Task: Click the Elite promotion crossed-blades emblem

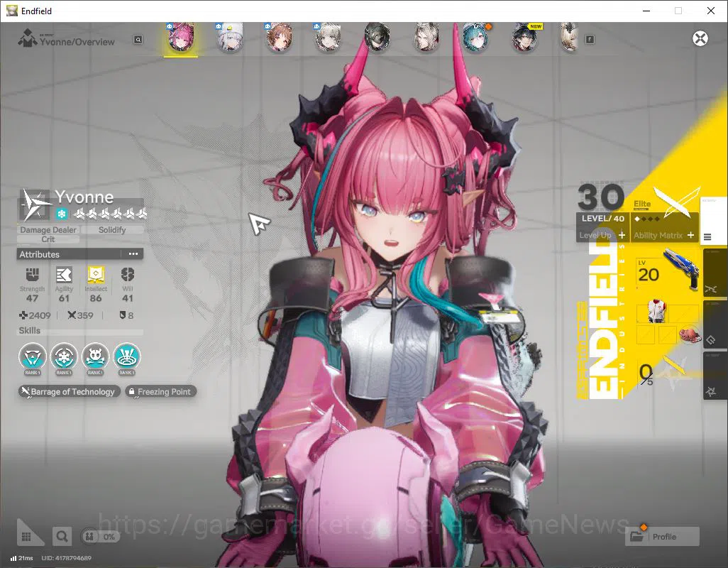Action: click(676, 202)
